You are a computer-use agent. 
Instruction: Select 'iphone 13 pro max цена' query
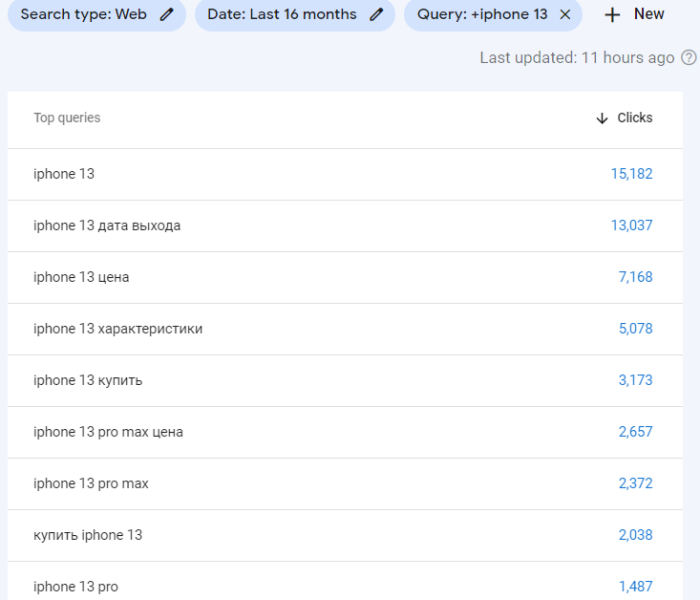(x=345, y=432)
